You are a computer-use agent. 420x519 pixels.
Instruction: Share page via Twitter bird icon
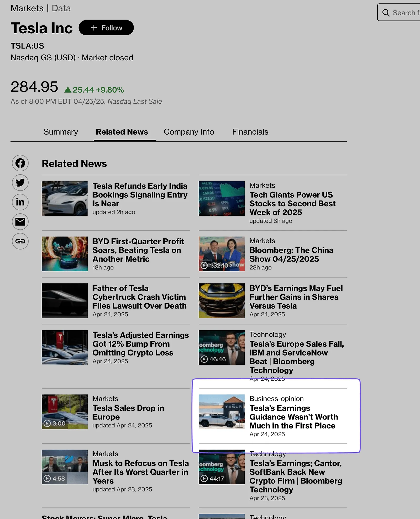tap(20, 183)
